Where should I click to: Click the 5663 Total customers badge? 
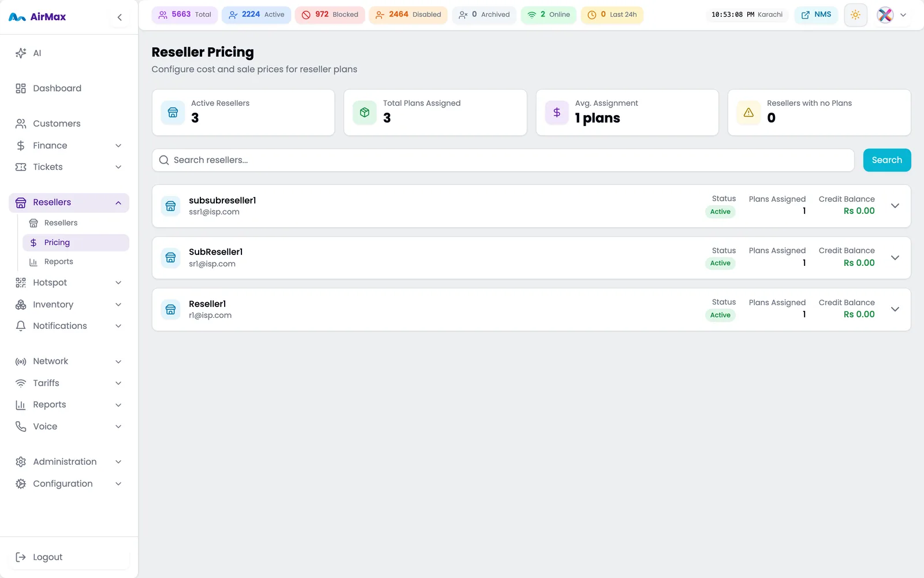pos(185,14)
